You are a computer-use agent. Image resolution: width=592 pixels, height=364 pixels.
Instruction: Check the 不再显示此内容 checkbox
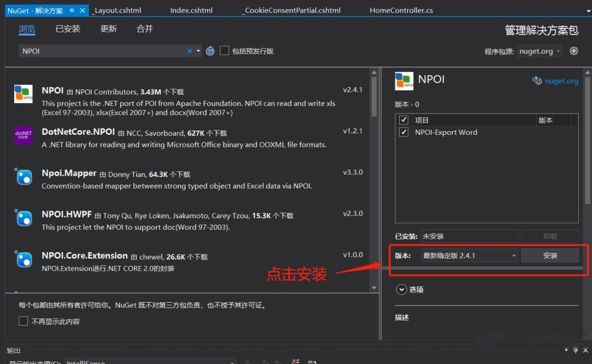23,321
